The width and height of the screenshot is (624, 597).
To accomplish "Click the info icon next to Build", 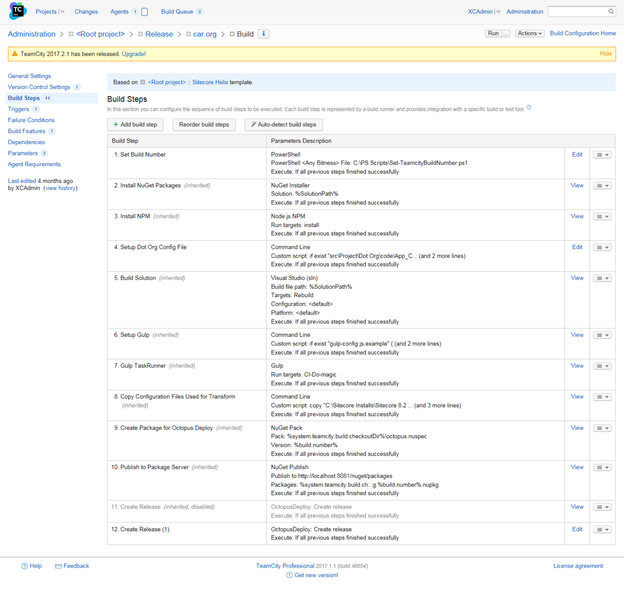I will point(263,34).
